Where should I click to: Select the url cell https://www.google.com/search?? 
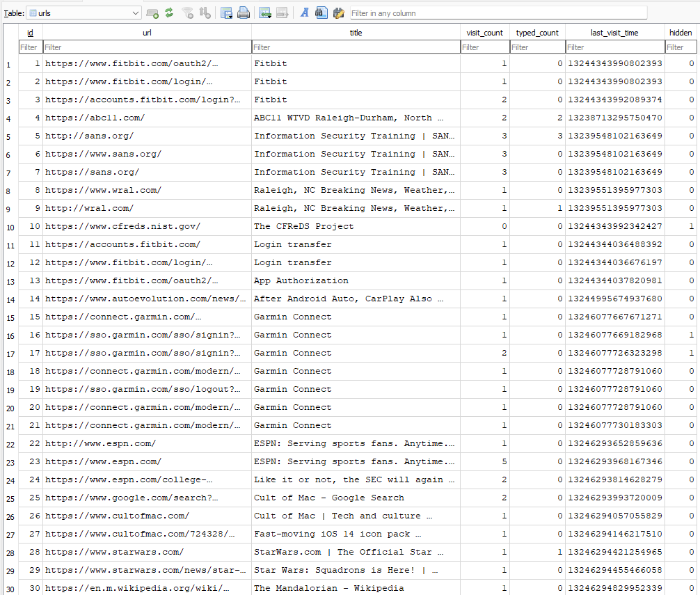(148, 498)
